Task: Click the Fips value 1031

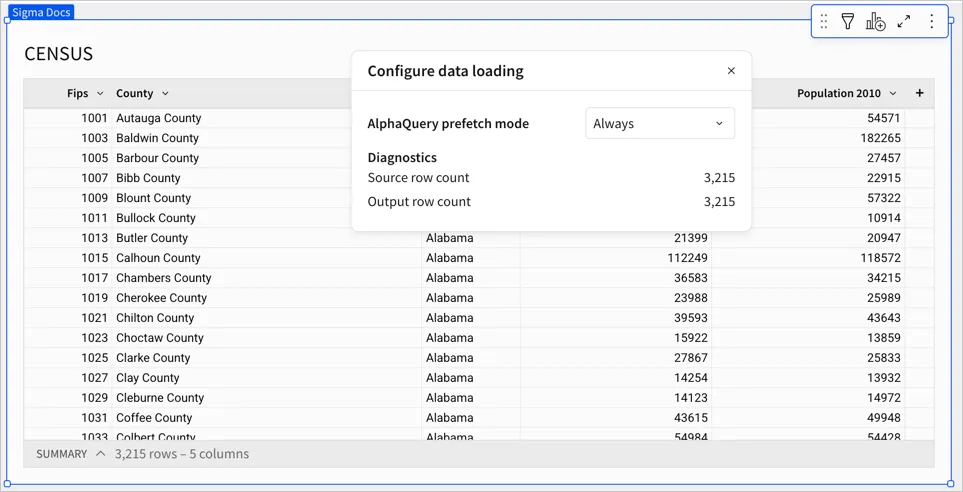Action: [95, 418]
